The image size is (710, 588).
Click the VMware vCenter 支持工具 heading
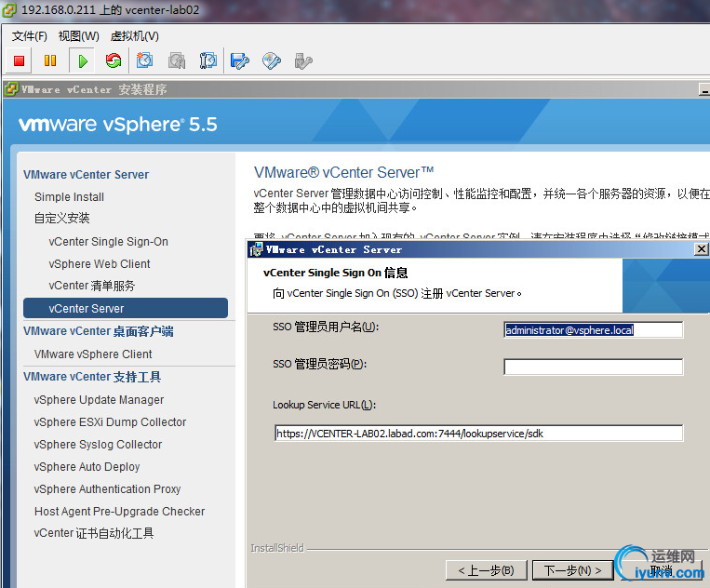click(x=92, y=377)
